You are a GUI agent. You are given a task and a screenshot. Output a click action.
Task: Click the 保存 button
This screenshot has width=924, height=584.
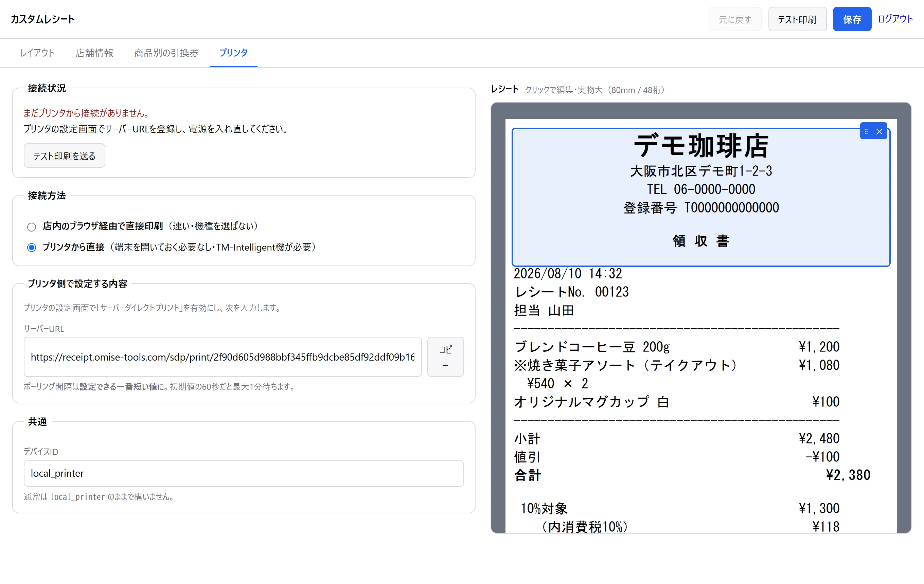pos(852,19)
